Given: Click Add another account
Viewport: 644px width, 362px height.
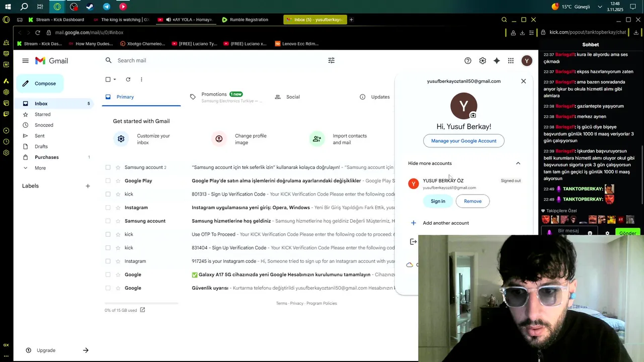Looking at the screenshot, I should click(446, 223).
